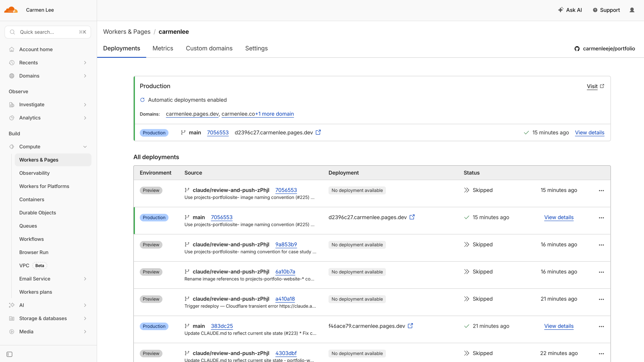The width and height of the screenshot is (644, 362).
Task: Click the Compute diamond icon
Action: point(12,147)
